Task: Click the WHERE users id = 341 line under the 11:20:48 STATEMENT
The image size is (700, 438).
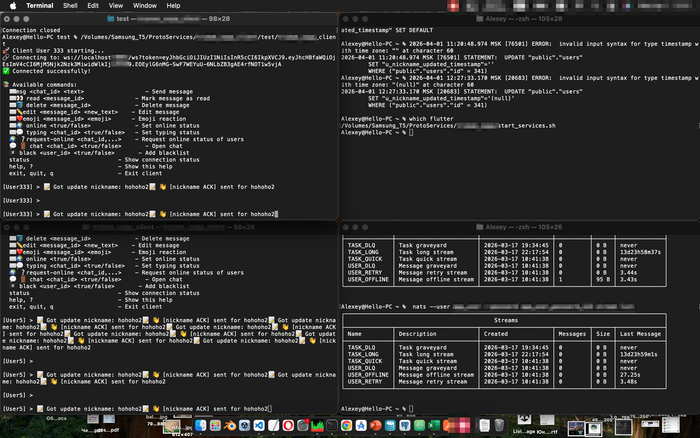Action: 428,71
